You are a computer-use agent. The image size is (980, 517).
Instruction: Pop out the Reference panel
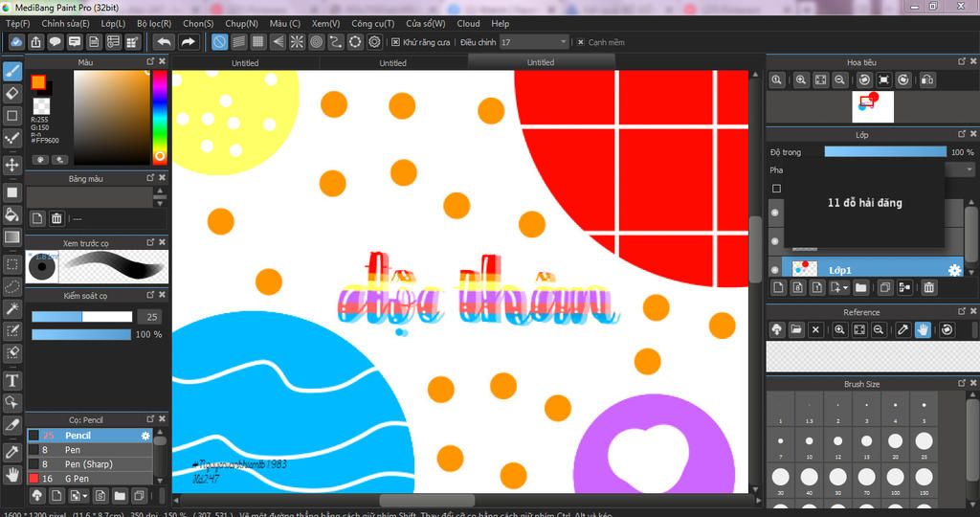[961, 311]
